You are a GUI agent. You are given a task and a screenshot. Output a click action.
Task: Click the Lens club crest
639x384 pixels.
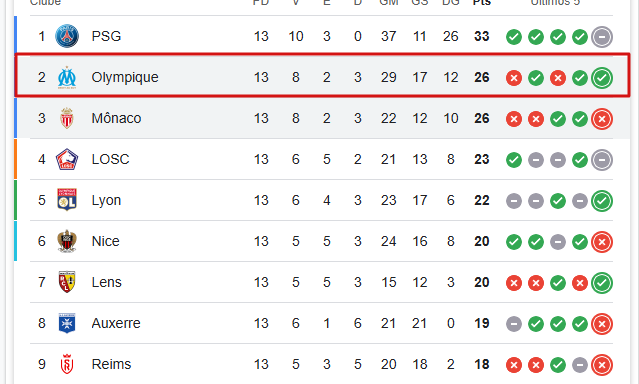(x=67, y=282)
